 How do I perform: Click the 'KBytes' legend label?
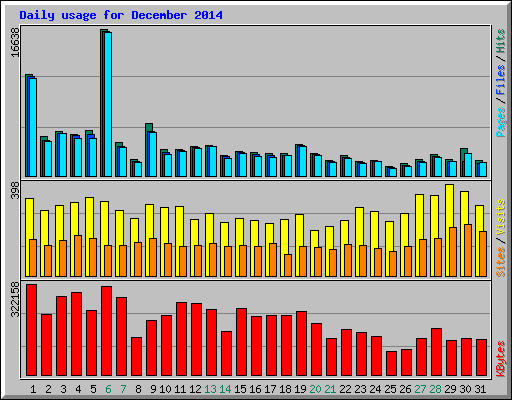pyautogui.click(x=501, y=359)
